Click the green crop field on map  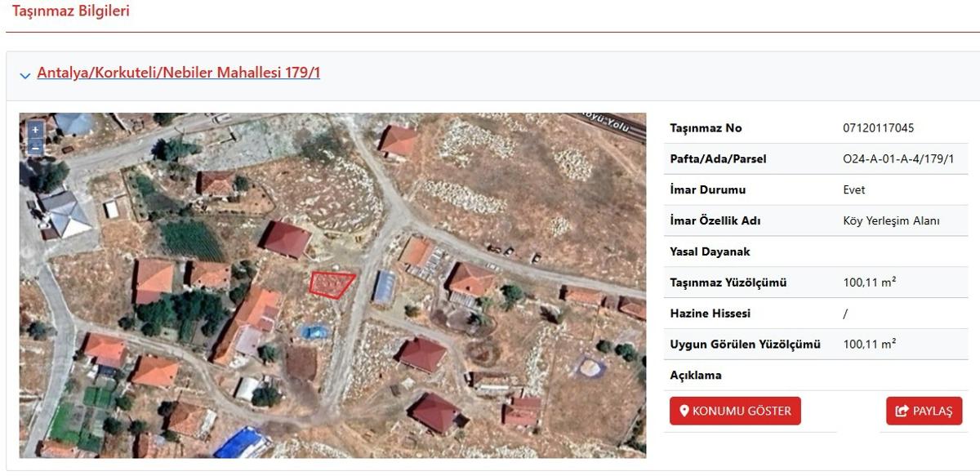click(x=191, y=240)
